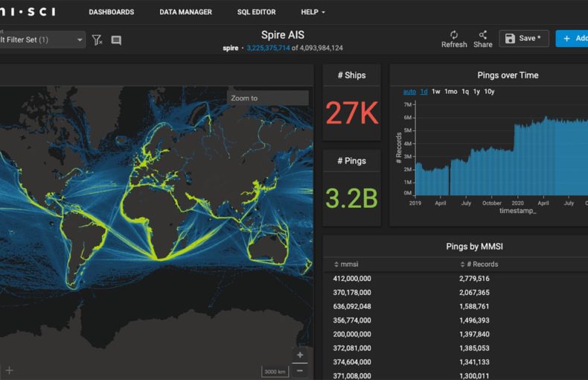Click records value 2,779,516
Image resolution: width=588 pixels, height=380 pixels.
coord(474,279)
